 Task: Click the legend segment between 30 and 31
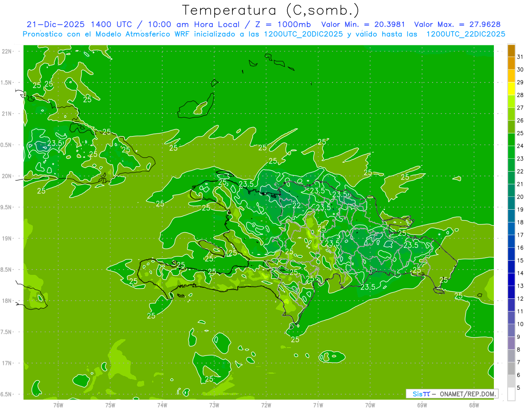pyautogui.click(x=511, y=63)
